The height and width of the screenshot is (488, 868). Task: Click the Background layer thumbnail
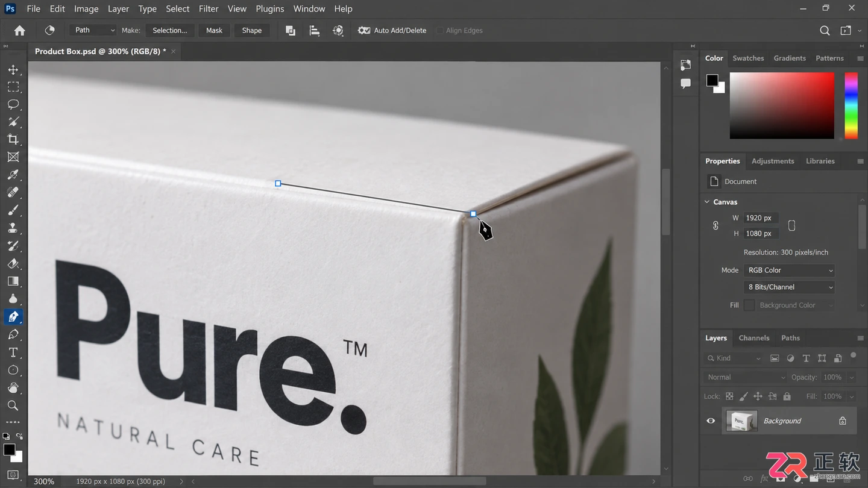tap(741, 421)
